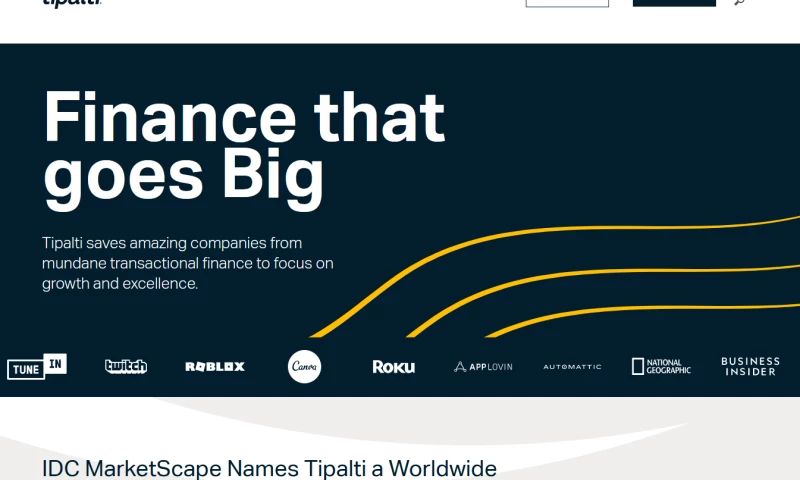Click the 'Finance that goes Big' headline
The height and width of the screenshot is (480, 800).
[x=244, y=146]
